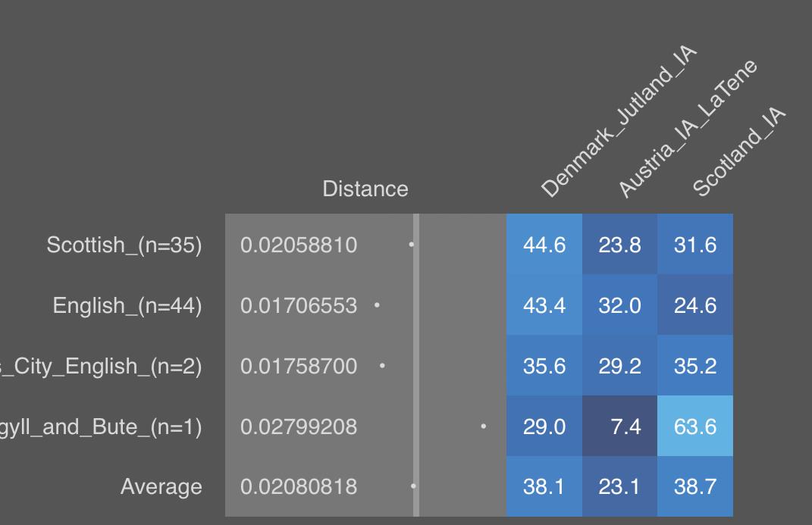This screenshot has height=525, width=812.
Task: Click distance value 0.02799208
Action: click(x=299, y=427)
